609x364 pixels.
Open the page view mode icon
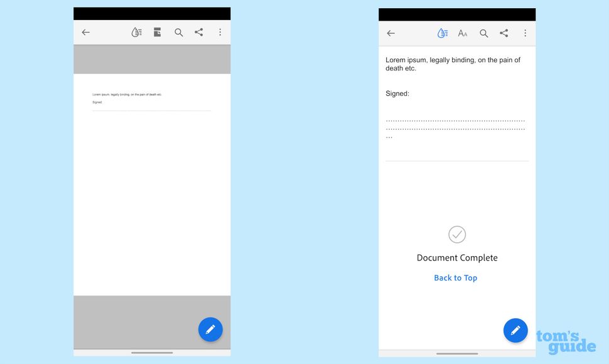[x=156, y=32]
